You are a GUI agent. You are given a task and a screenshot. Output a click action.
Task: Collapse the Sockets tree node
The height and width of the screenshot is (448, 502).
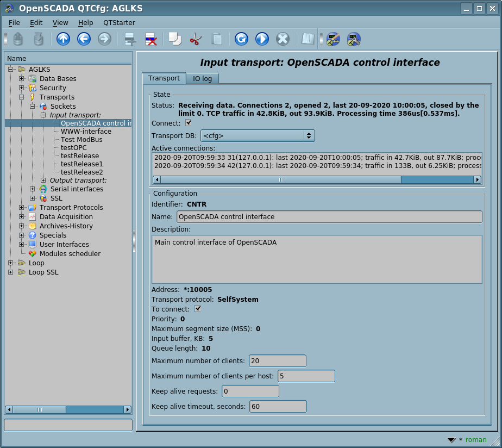pos(33,107)
